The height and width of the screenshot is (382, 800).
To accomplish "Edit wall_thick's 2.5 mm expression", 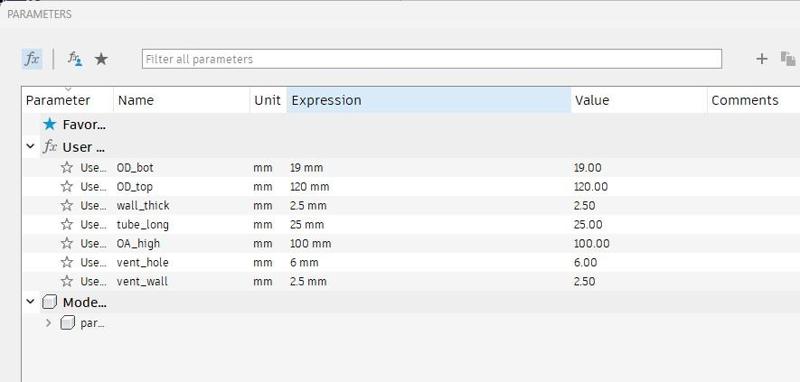I will 308,206.
